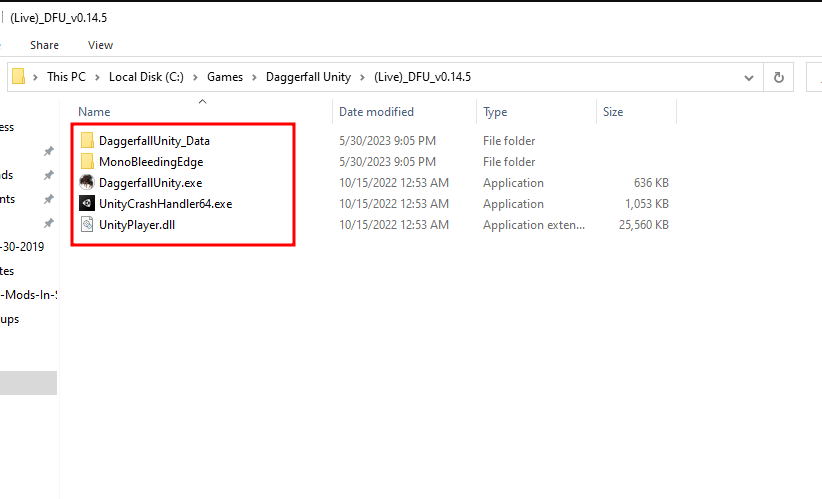
Task: Select the highlighted grey sidebar item
Action: 28,383
